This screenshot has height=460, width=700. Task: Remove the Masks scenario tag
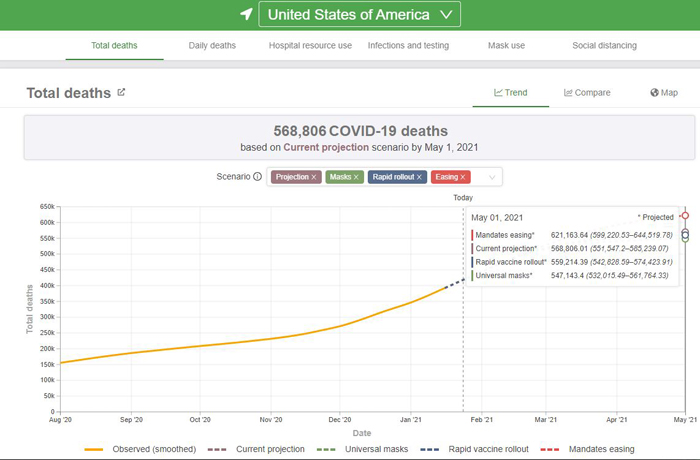(356, 177)
